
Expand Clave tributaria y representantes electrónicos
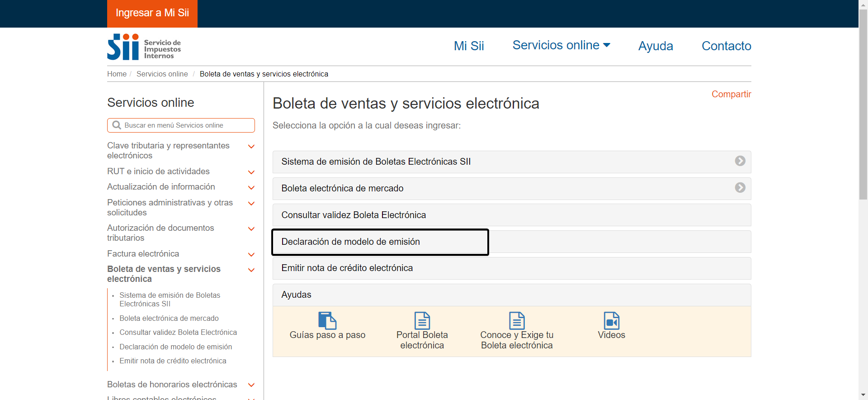(251, 147)
